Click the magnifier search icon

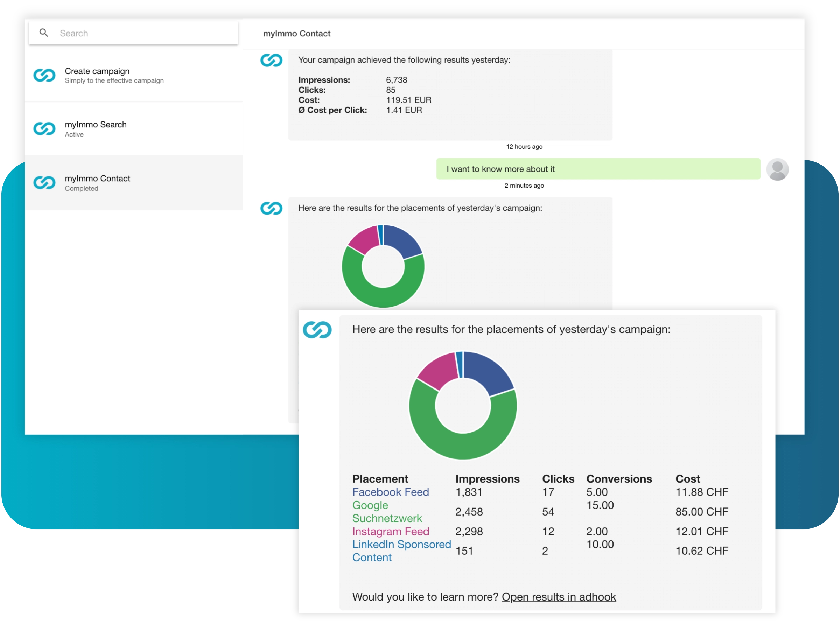point(44,33)
